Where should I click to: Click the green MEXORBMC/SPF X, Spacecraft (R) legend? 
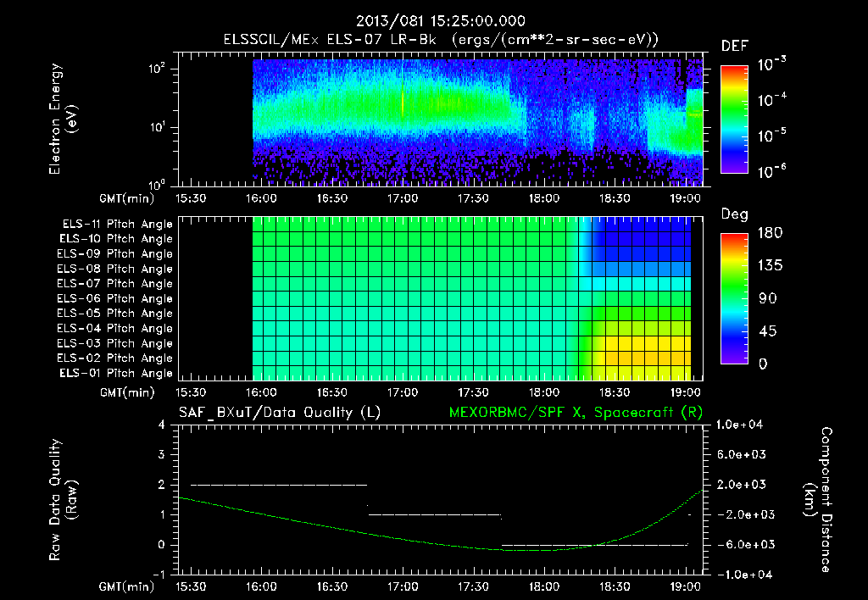576,413
